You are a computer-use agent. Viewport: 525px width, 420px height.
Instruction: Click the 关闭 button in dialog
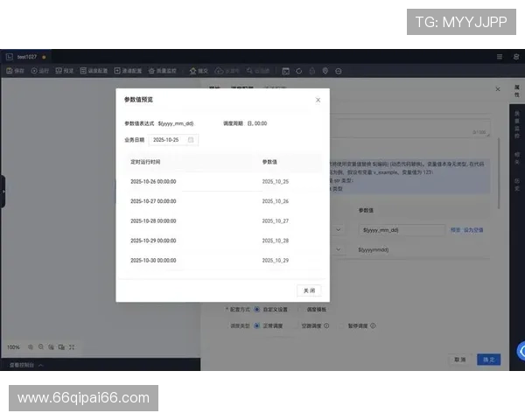pyautogui.click(x=309, y=290)
